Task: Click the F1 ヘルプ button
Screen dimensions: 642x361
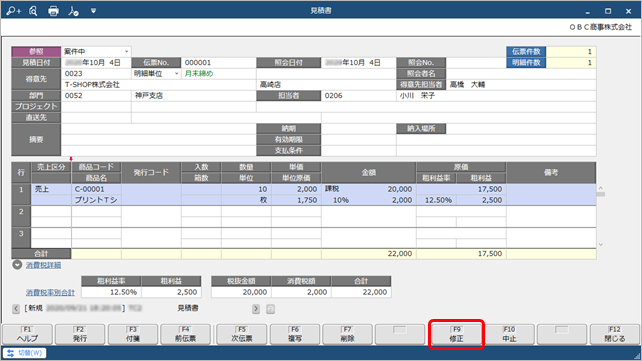Action: pos(27,334)
